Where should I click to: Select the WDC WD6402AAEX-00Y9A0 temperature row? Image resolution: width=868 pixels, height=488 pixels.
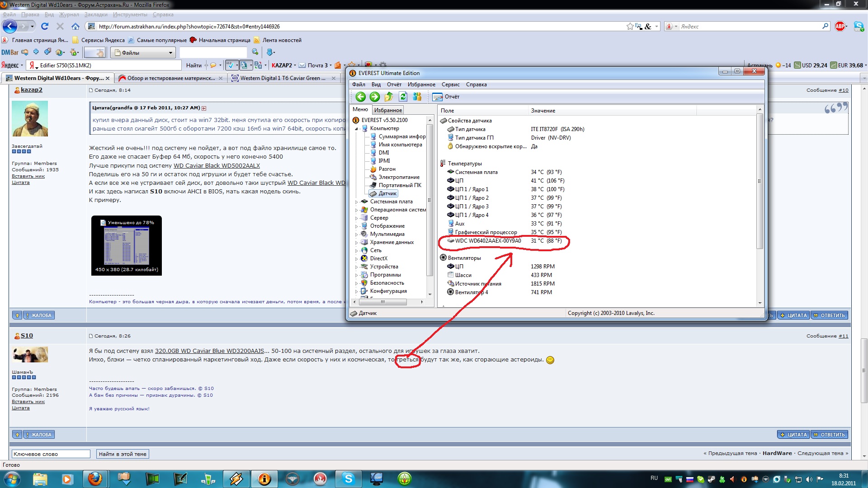[504, 241]
